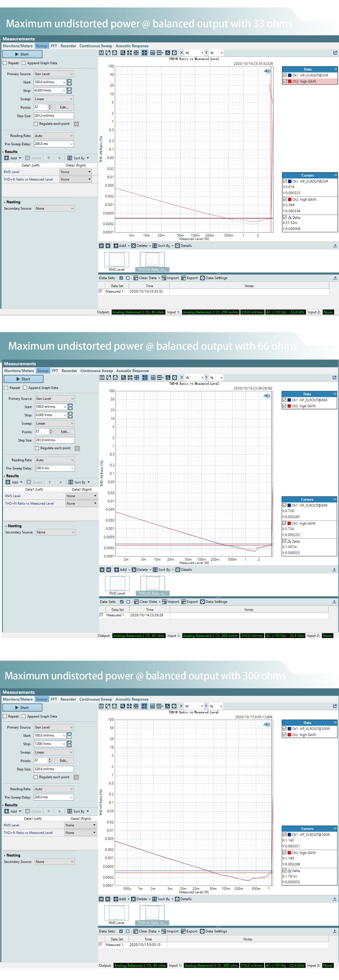Click the graph settings gear icon in 33 ohms toolbar
This screenshot has width=339, height=980.
pyautogui.click(x=174, y=53)
